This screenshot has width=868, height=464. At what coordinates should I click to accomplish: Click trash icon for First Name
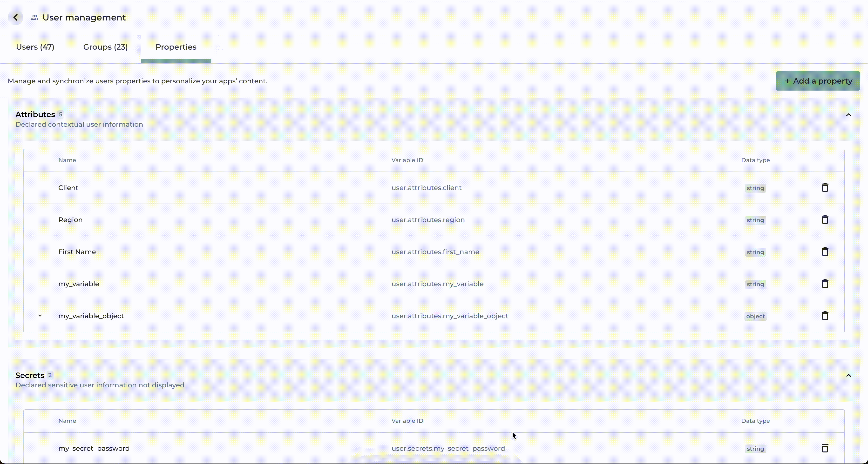click(x=825, y=252)
